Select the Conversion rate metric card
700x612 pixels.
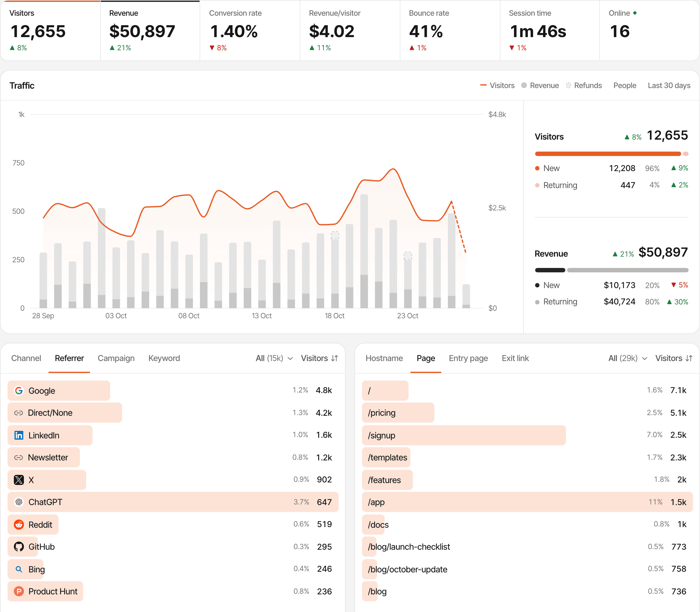coord(250,31)
